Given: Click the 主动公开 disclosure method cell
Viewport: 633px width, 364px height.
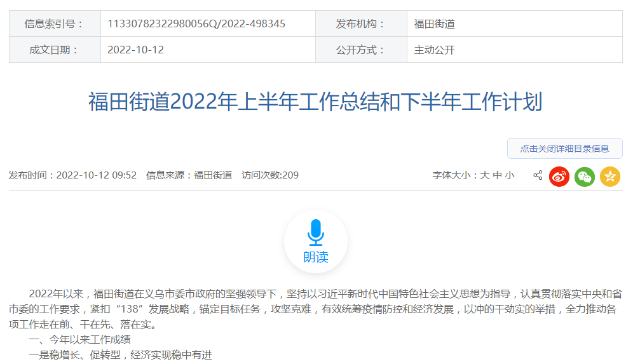Looking at the screenshot, I should (435, 50).
